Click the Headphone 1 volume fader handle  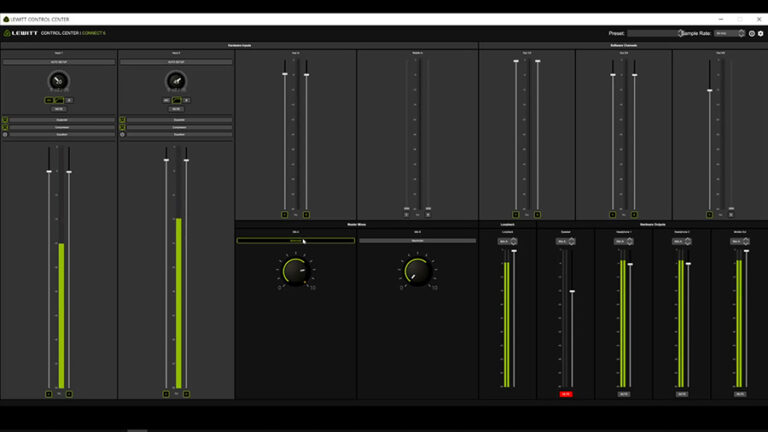[630, 264]
